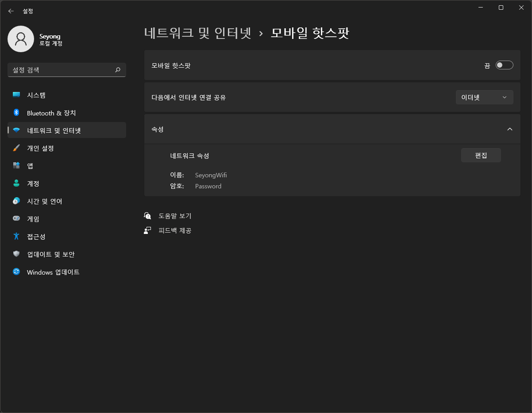The width and height of the screenshot is (532, 413).
Task: Open the 시스템 settings icon in sidebar
Action: point(16,95)
